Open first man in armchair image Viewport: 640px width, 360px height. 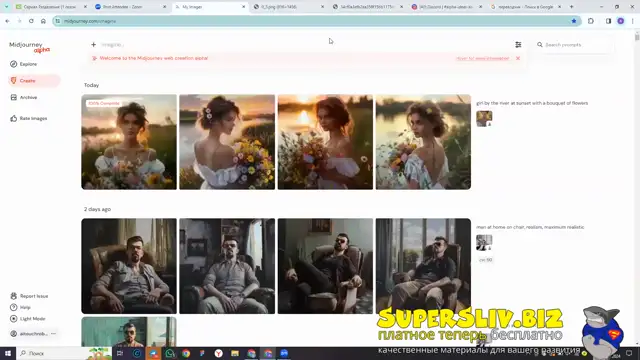tap(129, 266)
